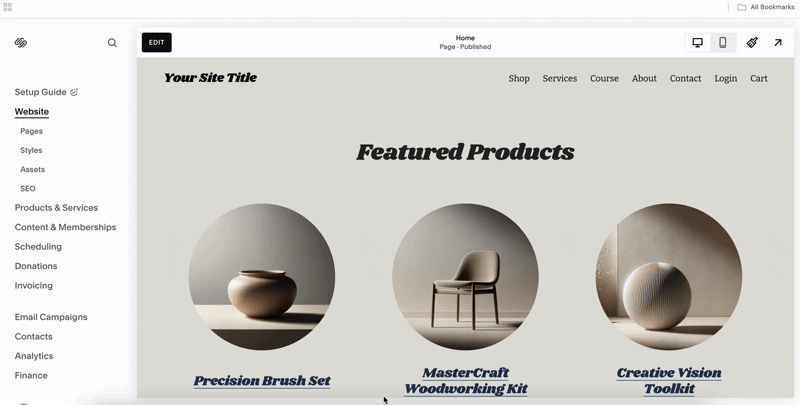Click the Your Site Title heading
800x405 pixels.
[210, 78]
